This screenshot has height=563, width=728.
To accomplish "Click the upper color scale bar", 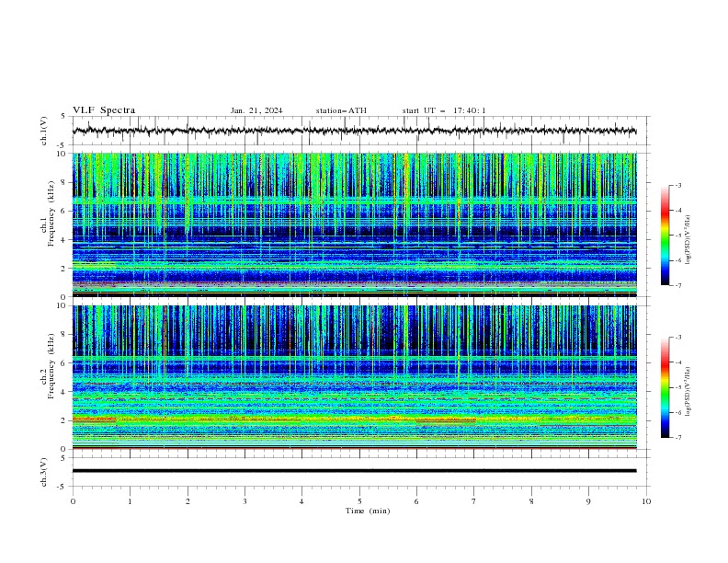I will 665,236.
